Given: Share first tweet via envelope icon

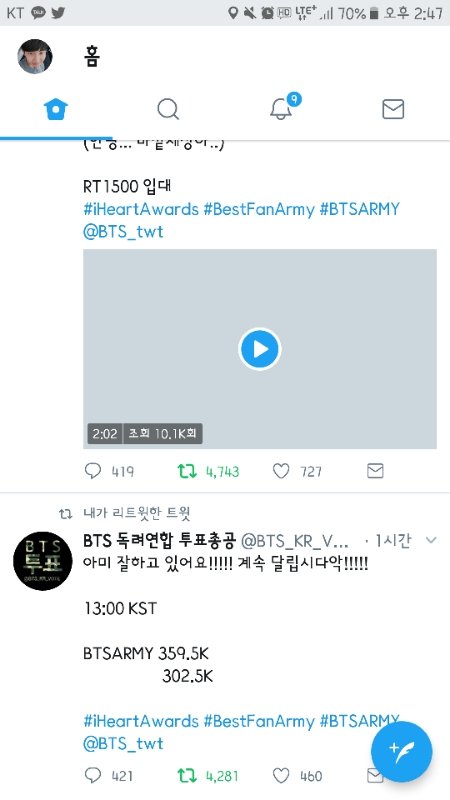Looking at the screenshot, I should (x=375, y=470).
